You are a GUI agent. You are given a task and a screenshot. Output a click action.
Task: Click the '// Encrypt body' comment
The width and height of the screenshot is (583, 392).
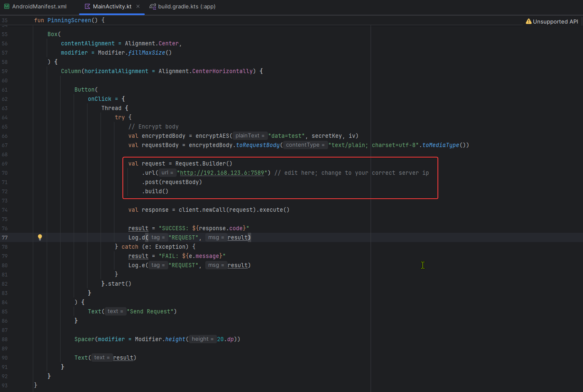[x=154, y=126]
